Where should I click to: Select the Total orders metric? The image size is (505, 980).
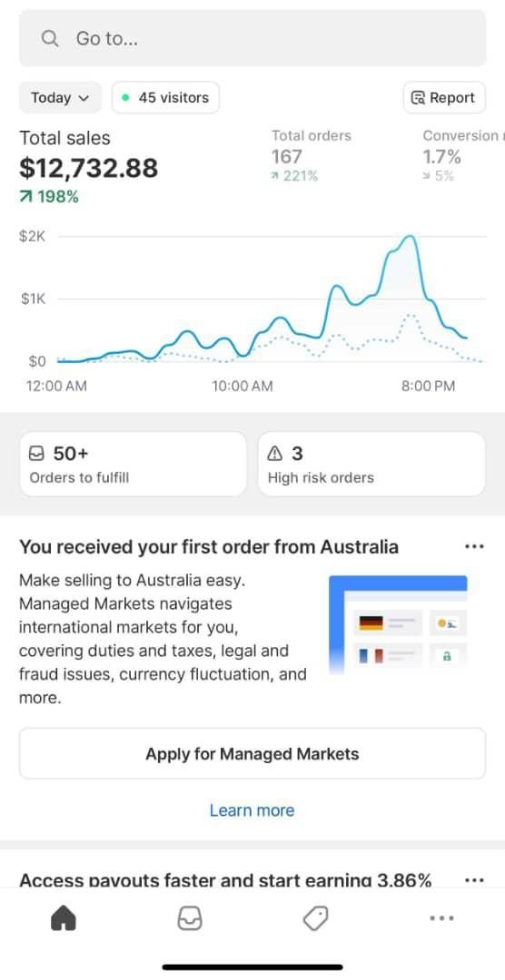pyautogui.click(x=311, y=156)
